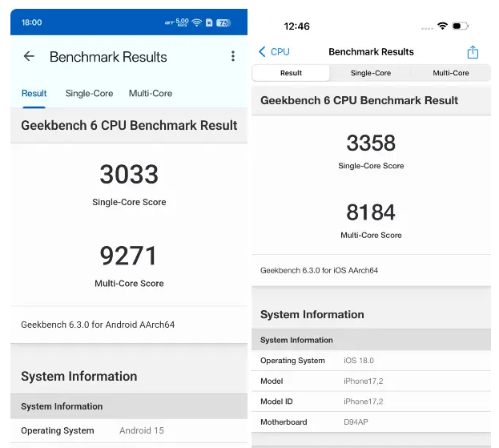The image size is (499, 448).
Task: Select the Multi-Core segment in iOS control
Action: pyautogui.click(x=450, y=73)
